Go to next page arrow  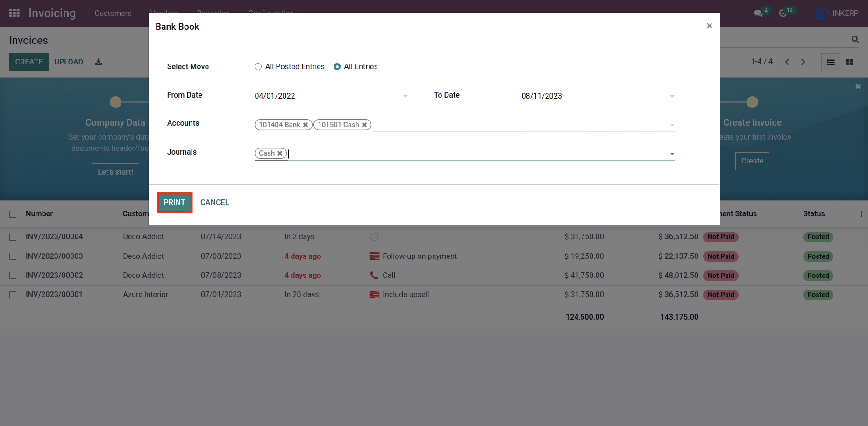click(x=803, y=62)
